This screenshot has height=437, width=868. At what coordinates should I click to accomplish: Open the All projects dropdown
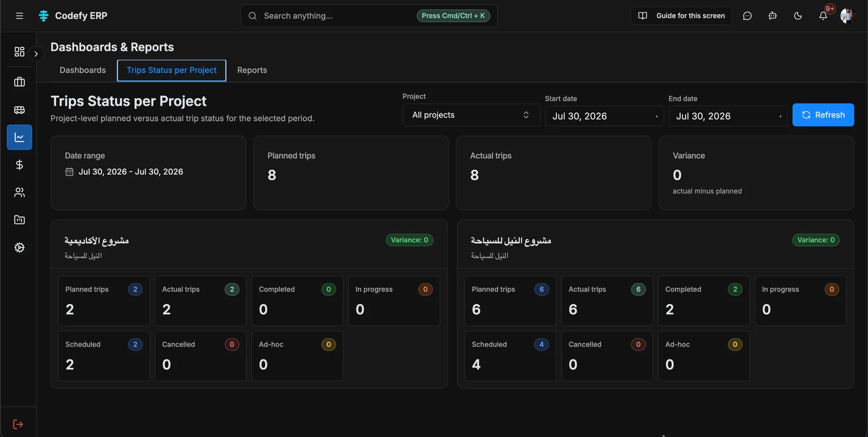coord(471,115)
